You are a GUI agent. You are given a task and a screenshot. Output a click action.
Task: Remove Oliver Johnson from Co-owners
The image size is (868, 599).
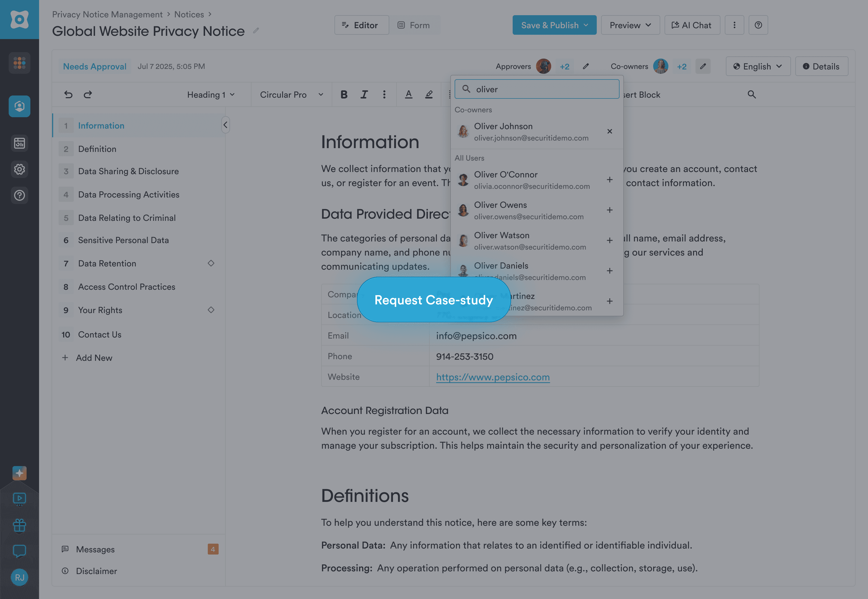pyautogui.click(x=609, y=131)
